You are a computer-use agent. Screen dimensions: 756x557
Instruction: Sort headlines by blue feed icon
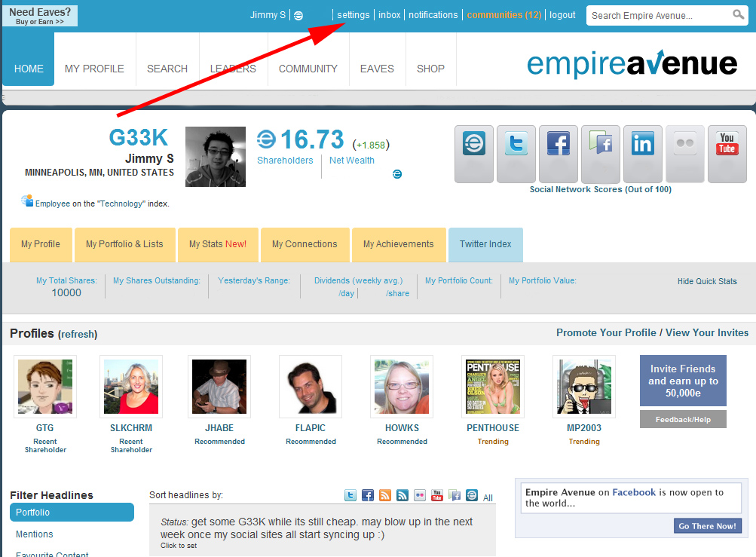coord(402,495)
